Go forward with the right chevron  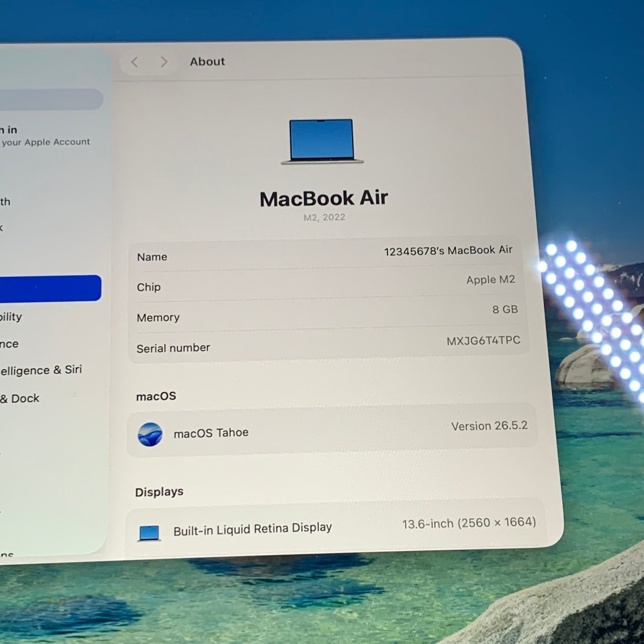click(x=164, y=62)
